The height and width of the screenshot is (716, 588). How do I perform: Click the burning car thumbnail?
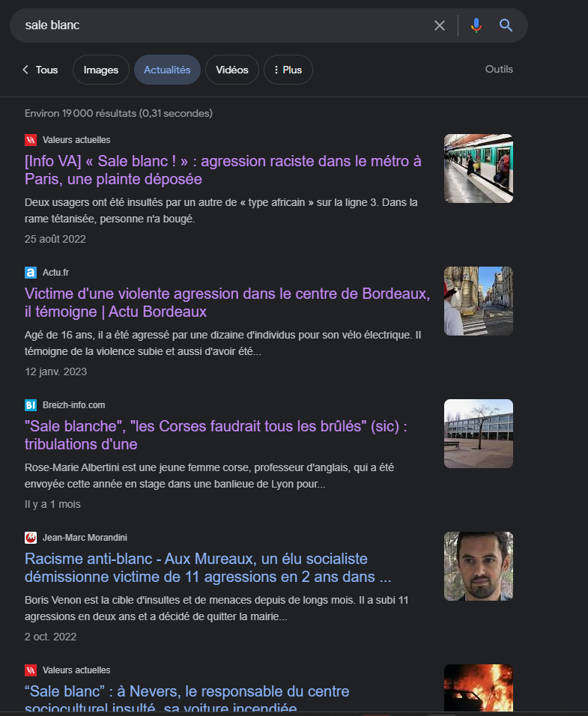click(x=479, y=688)
